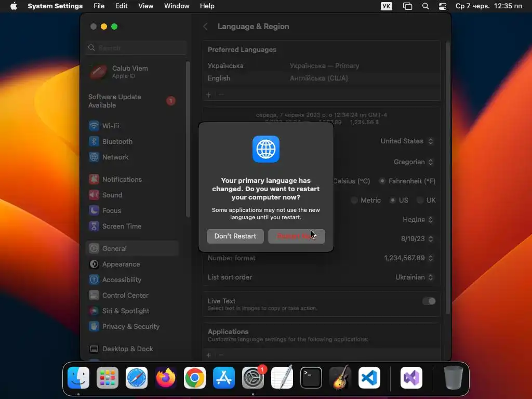This screenshot has height=399, width=532.
Task: Open GarageBand from the Dock
Action: [340, 378]
